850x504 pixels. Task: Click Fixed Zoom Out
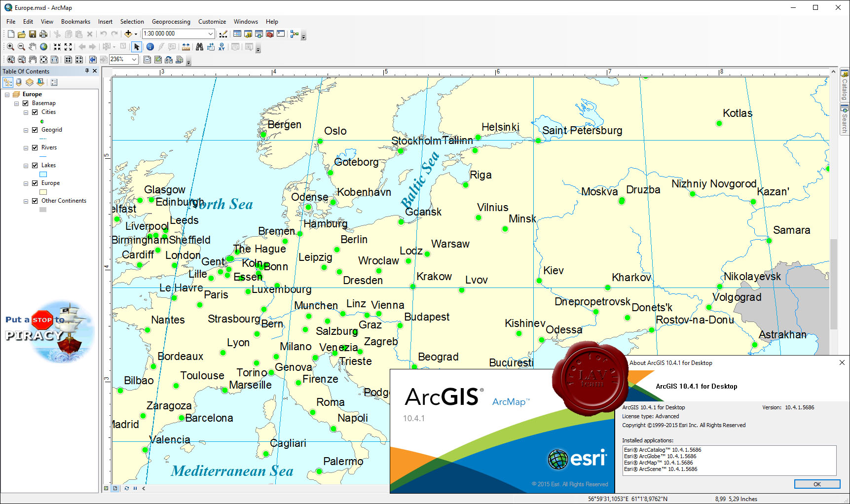(68, 47)
